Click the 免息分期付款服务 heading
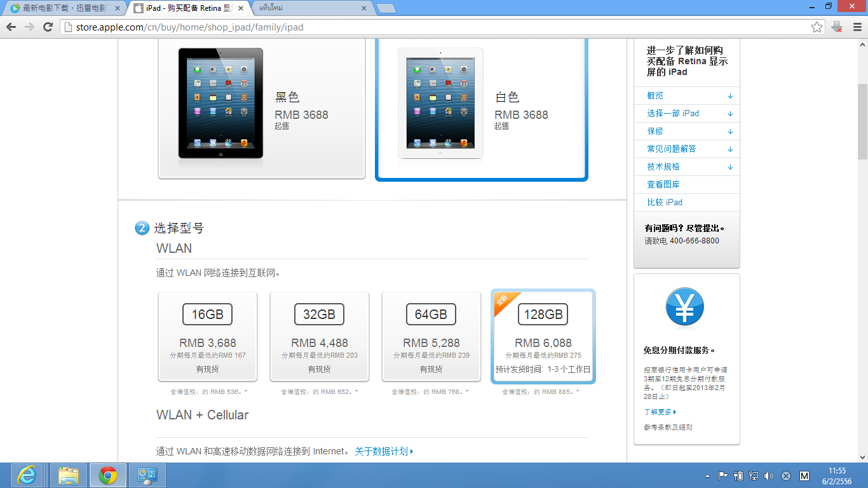Image resolution: width=868 pixels, height=488 pixels. click(679, 350)
